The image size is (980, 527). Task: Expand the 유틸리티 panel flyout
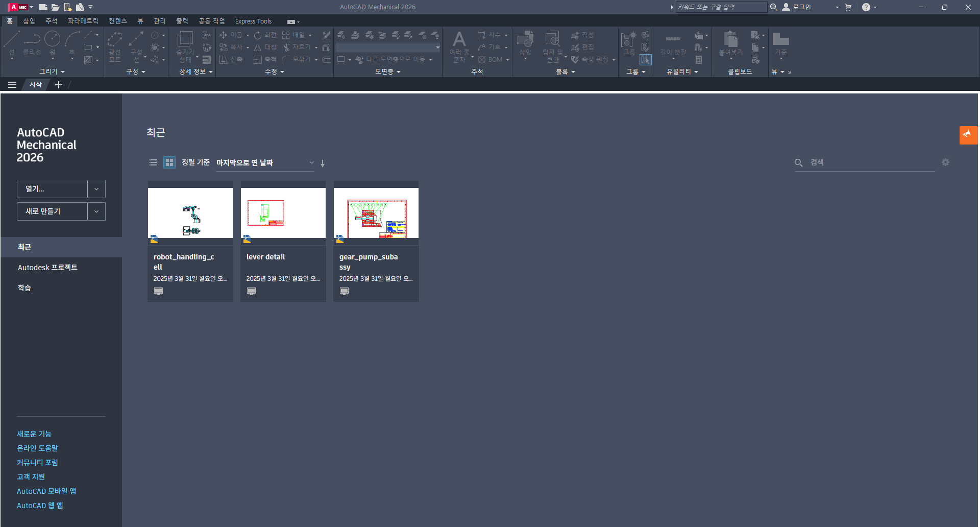pos(682,72)
